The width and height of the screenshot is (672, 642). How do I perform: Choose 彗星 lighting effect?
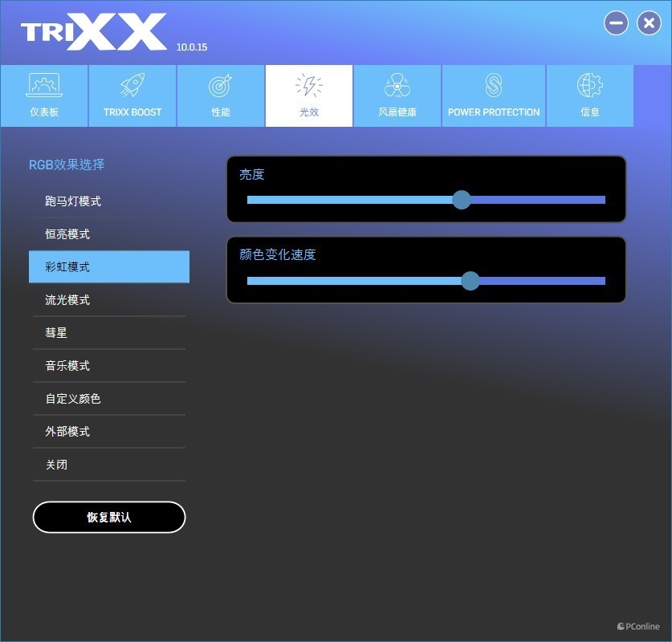109,333
